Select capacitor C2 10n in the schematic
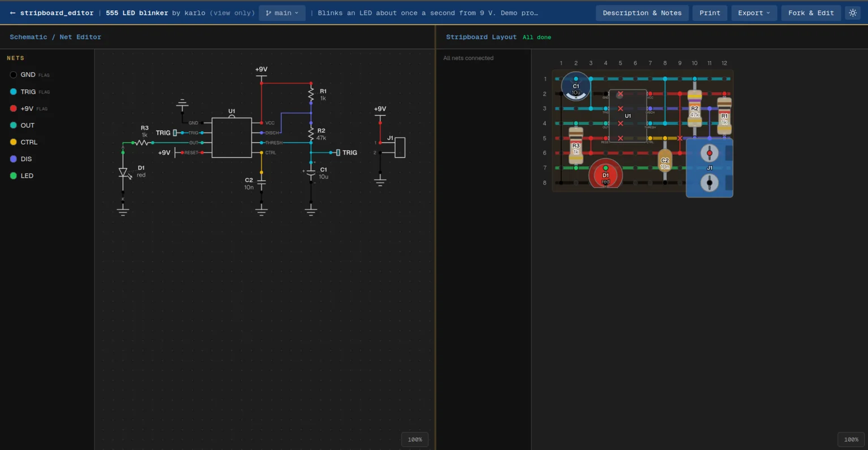The height and width of the screenshot is (450, 868). (x=261, y=182)
